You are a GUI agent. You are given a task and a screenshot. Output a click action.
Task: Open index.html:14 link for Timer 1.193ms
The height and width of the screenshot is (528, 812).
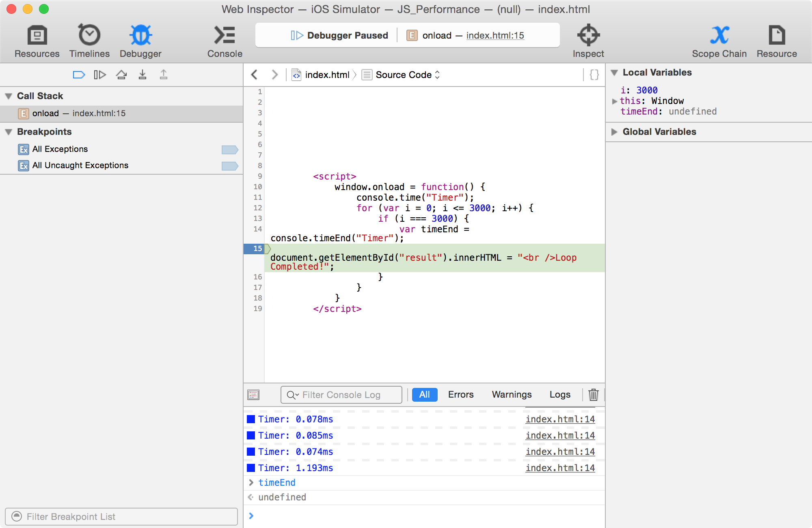560,468
